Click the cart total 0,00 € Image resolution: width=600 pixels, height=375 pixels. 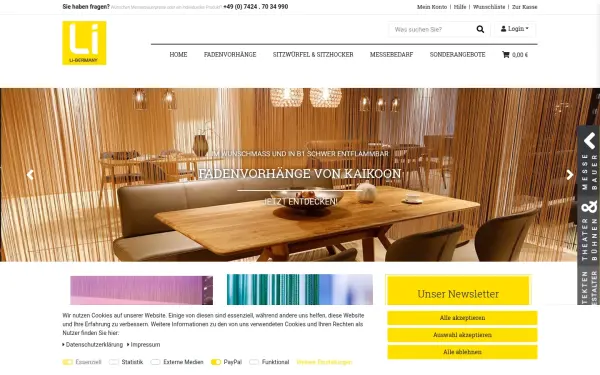click(520, 55)
